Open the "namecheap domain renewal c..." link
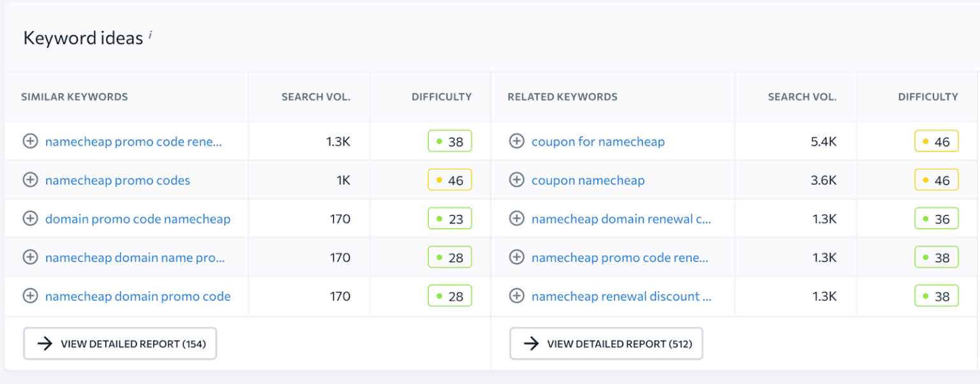The height and width of the screenshot is (384, 980). tap(621, 219)
